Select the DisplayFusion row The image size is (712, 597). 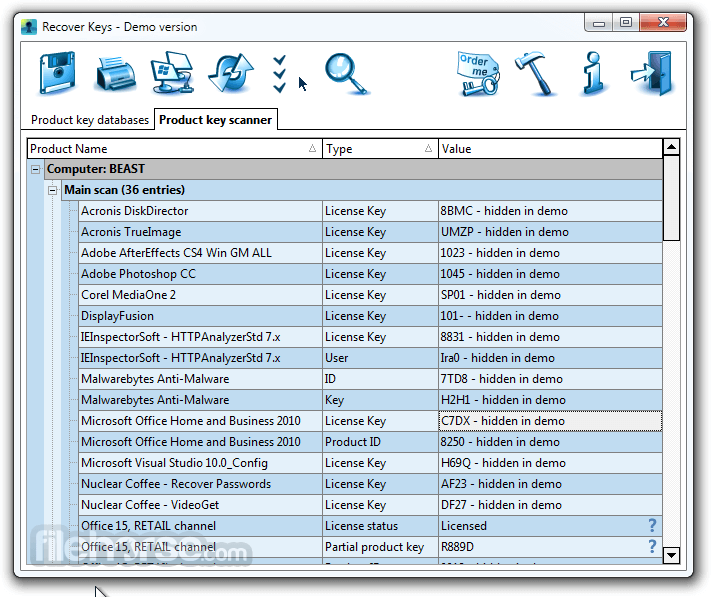tap(371, 316)
